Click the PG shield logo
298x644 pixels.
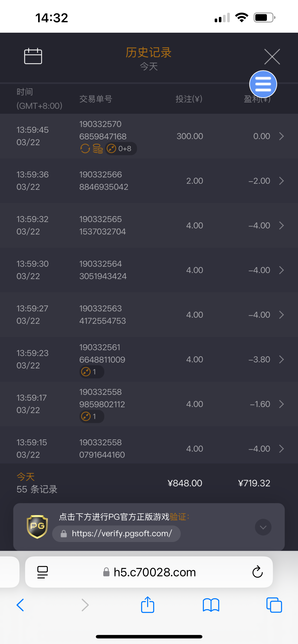pyautogui.click(x=37, y=526)
